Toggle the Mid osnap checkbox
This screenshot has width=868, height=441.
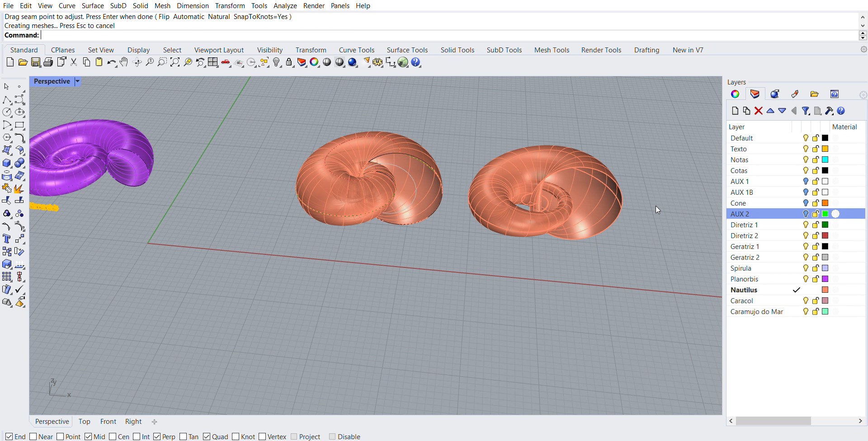[88, 436]
